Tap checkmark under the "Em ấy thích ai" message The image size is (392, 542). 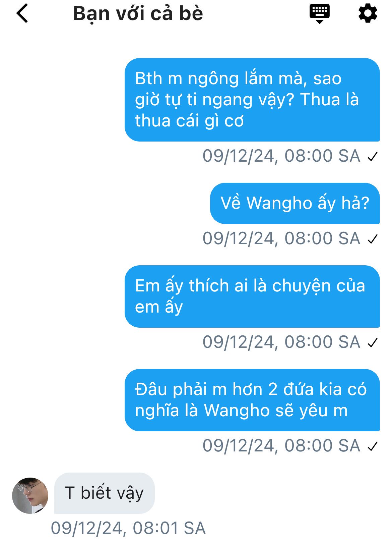pos(373,342)
